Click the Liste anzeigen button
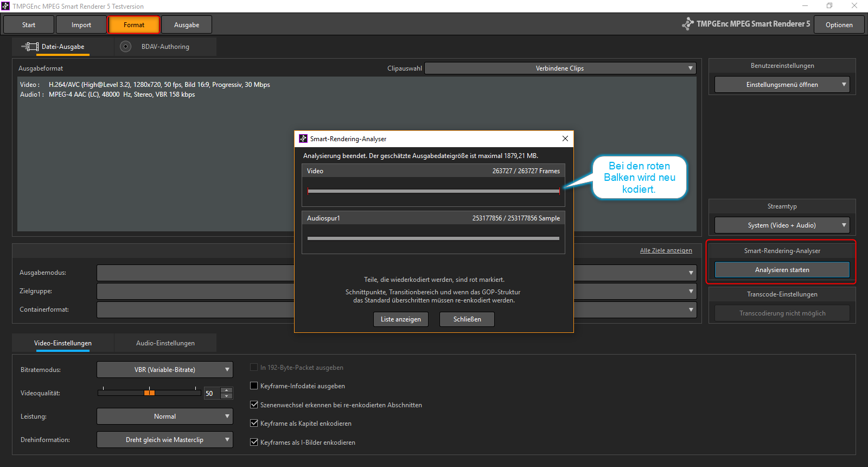The height and width of the screenshot is (467, 868). (400, 319)
